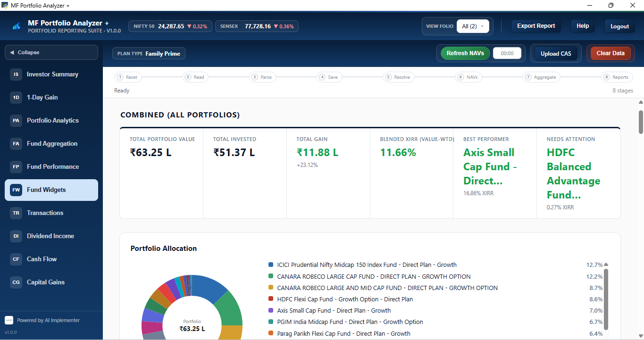
Task: Open Dividend Income page
Action: tap(51, 236)
